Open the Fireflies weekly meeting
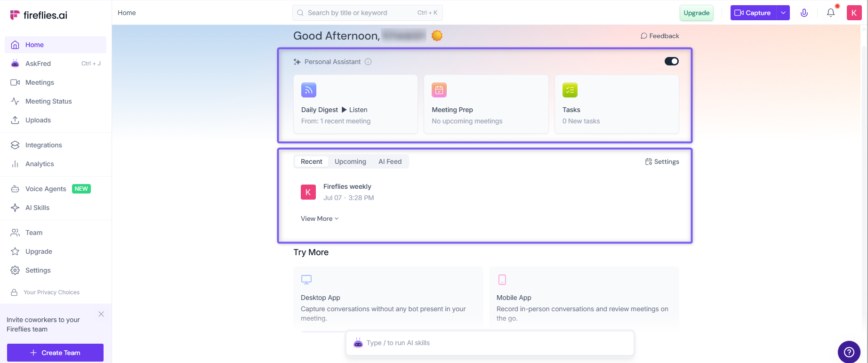This screenshot has width=868, height=363. [347, 186]
